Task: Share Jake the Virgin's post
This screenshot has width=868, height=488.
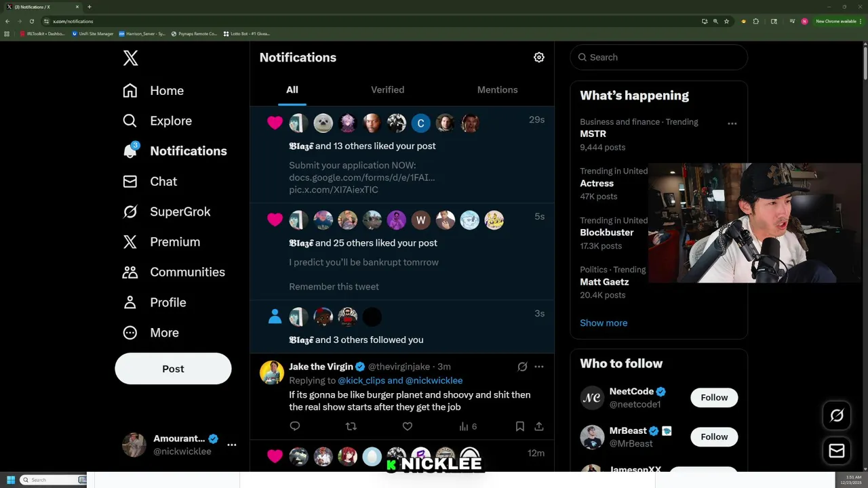Action: [539, 426]
